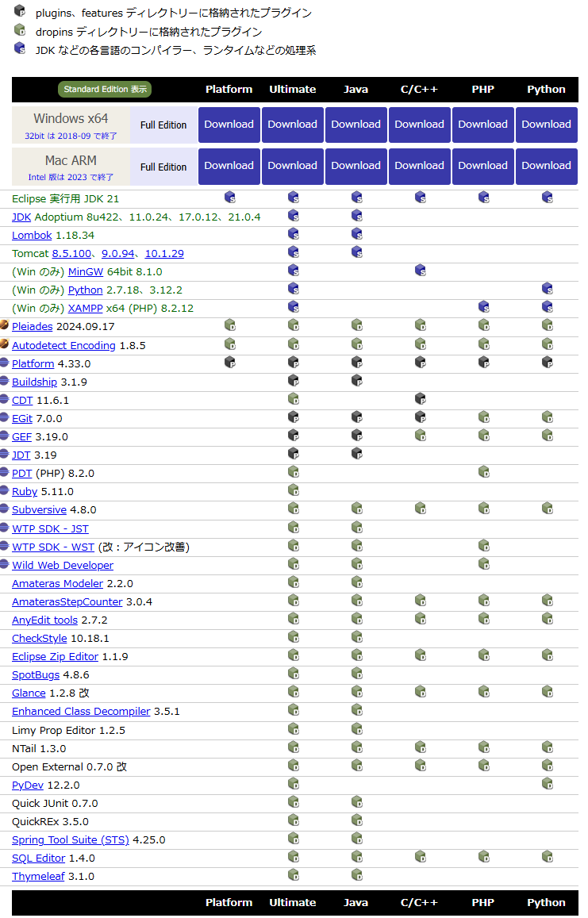
Task: Download Mac ARM Python Full Edition
Action: (547, 167)
